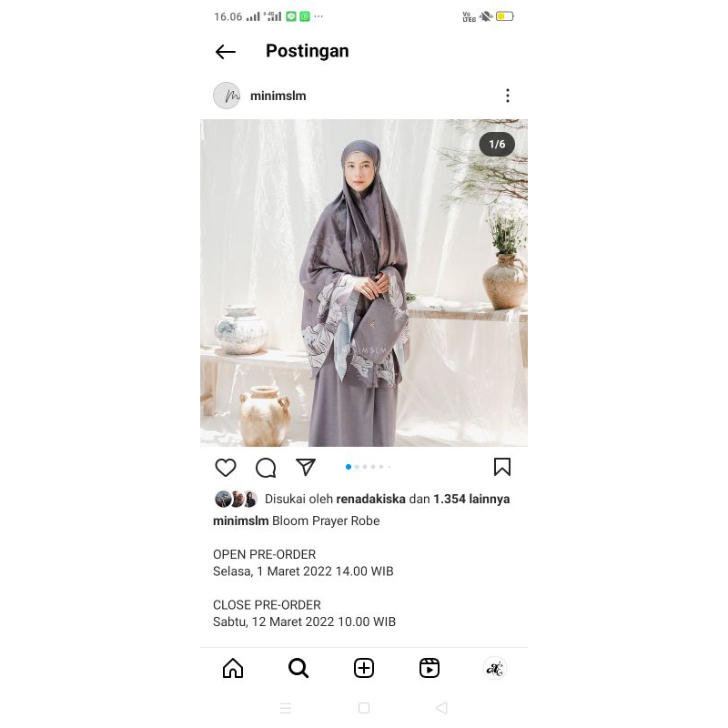Open your profile avatar in bottom bar
Viewport: 728px width, 728px height.
point(495,669)
